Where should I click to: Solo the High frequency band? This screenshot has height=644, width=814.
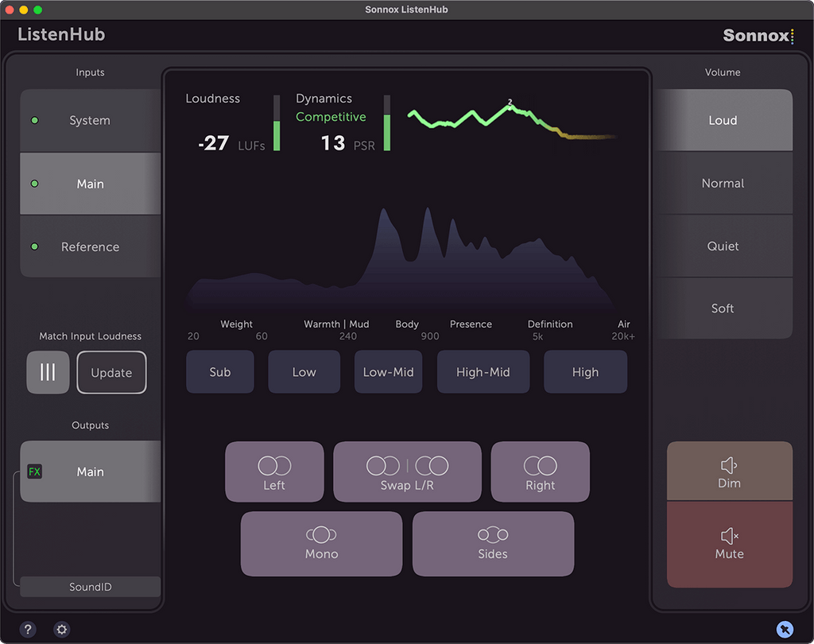(586, 372)
